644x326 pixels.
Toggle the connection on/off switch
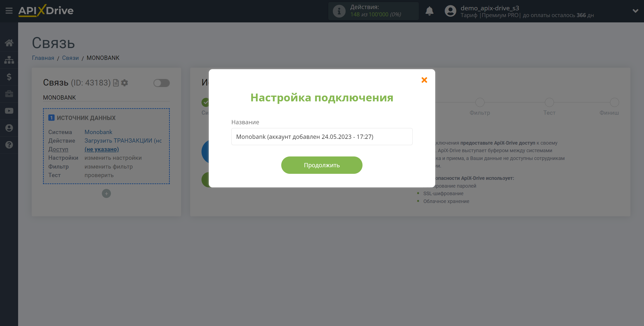pyautogui.click(x=162, y=83)
